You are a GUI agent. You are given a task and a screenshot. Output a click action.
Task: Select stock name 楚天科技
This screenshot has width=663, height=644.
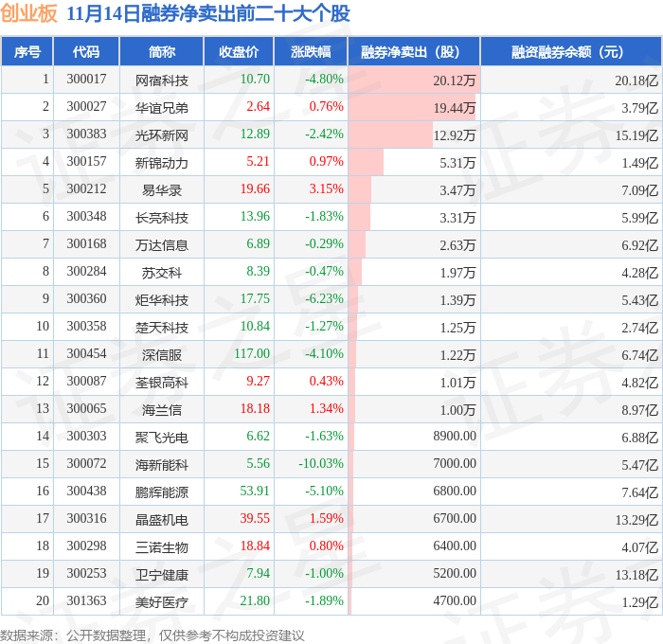tap(162, 328)
